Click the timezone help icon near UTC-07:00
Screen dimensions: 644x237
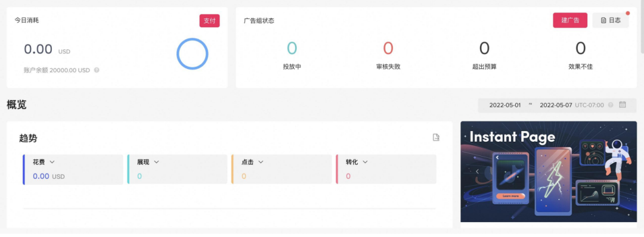coord(611,105)
